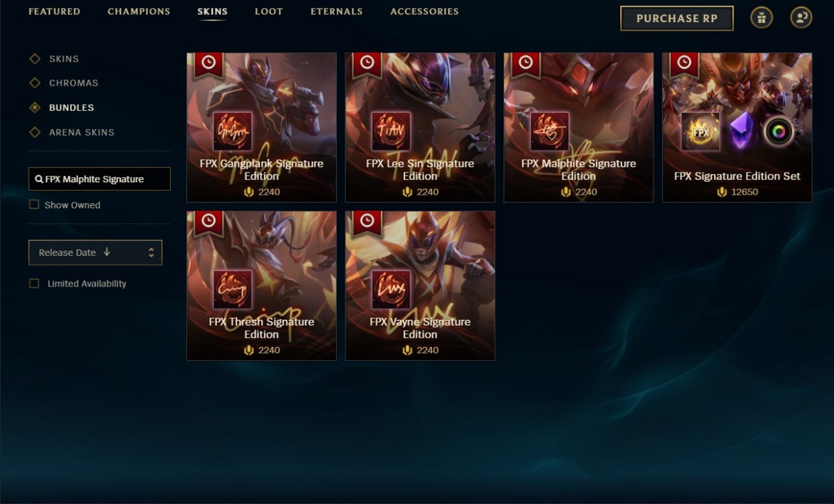The height and width of the screenshot is (504, 834).
Task: Click the chroma color wheel icon
Action: pos(778,132)
